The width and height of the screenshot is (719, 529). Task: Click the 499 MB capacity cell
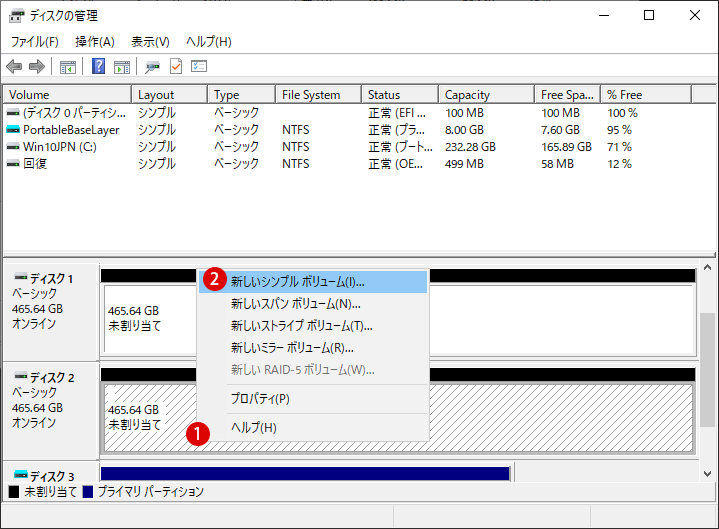tap(464, 164)
